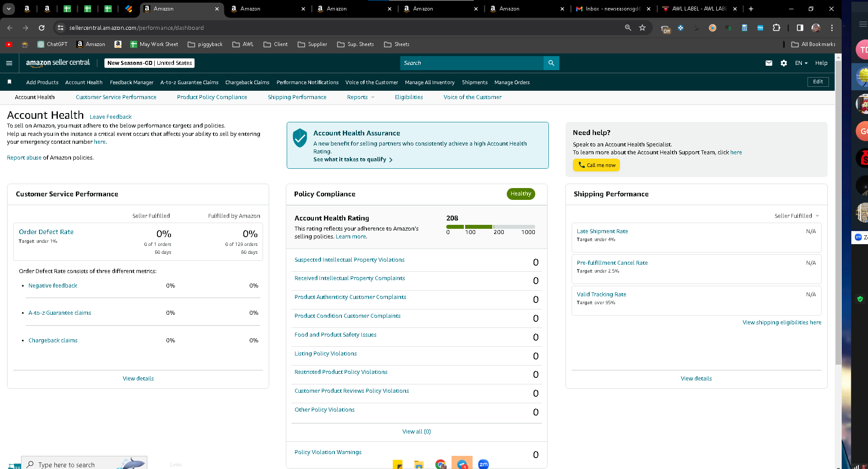
Task: Toggle the Chrome side panel icon
Action: point(800,28)
